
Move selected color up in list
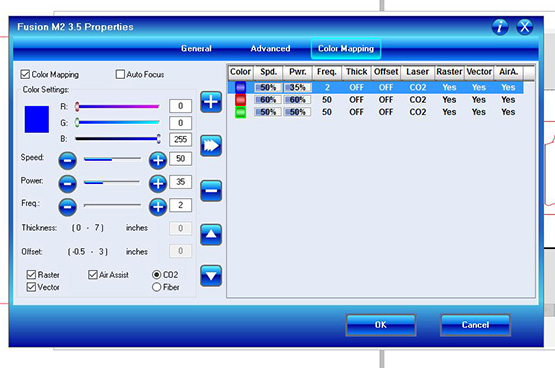[x=211, y=234]
